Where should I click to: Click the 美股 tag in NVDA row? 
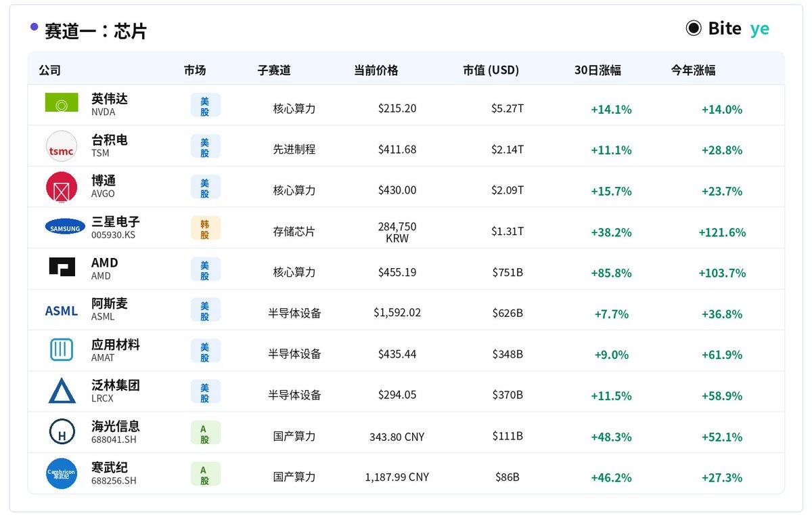tap(205, 106)
